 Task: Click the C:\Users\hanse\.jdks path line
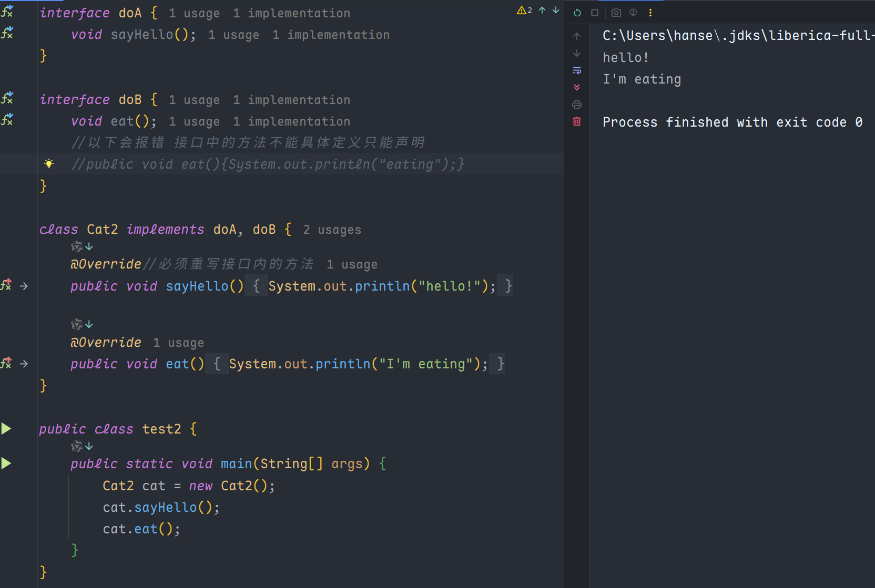(x=738, y=36)
